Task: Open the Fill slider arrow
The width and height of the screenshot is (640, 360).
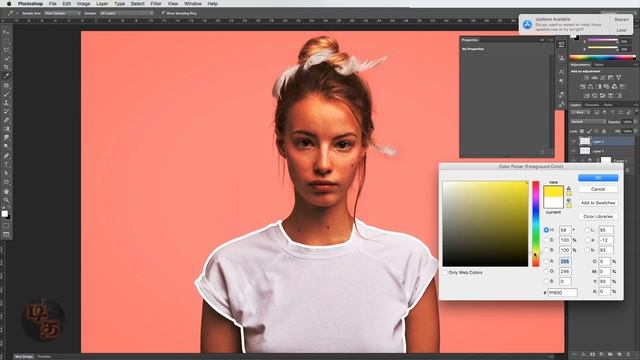Action: (x=635, y=131)
